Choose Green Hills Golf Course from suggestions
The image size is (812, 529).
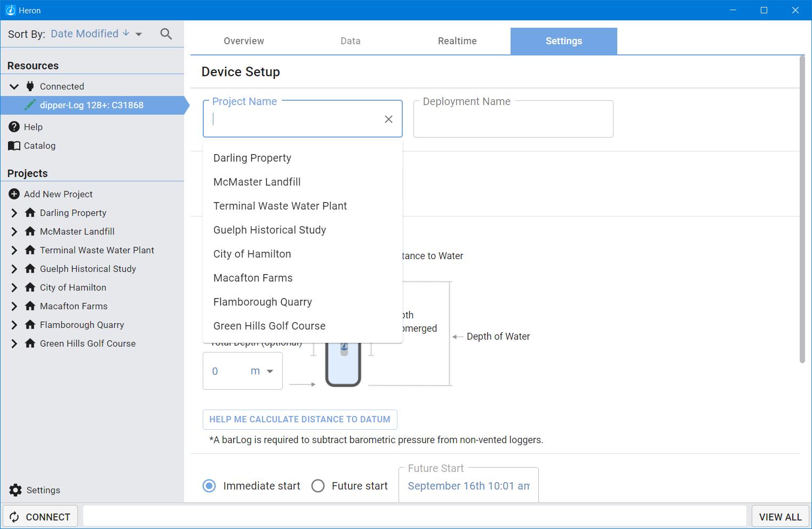coord(302,326)
